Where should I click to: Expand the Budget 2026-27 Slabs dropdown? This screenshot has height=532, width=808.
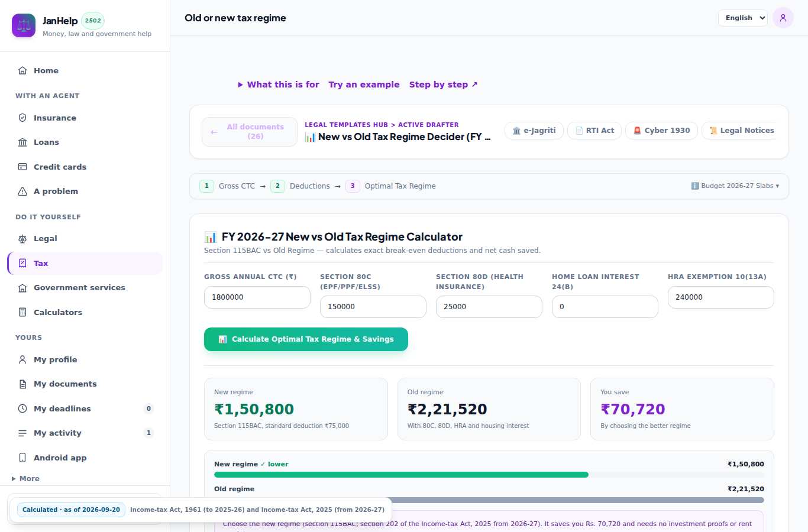[735, 186]
